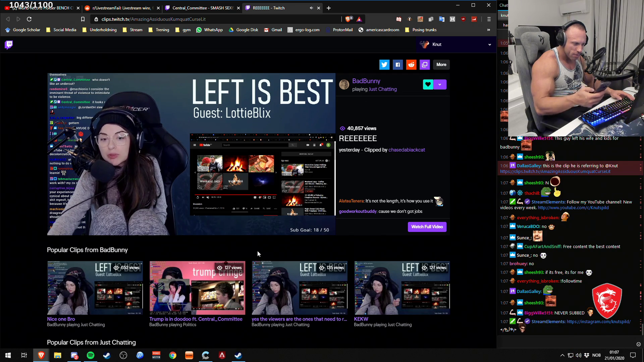Show hidden system tray icons
This screenshot has height=362, width=644.
(x=562, y=355)
